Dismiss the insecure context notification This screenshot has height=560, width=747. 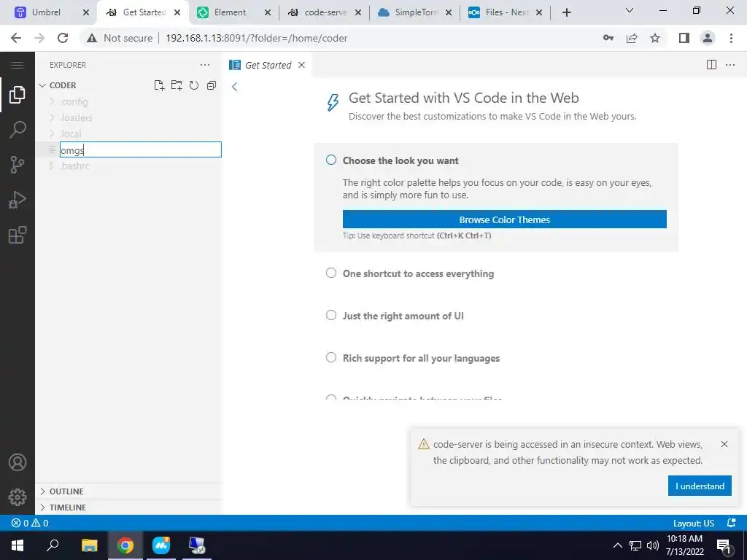724,444
